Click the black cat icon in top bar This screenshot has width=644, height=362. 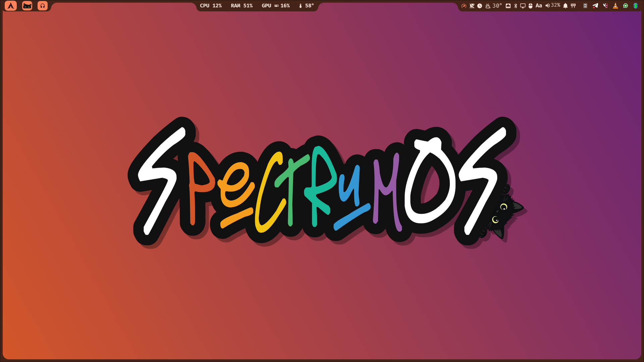(27, 6)
